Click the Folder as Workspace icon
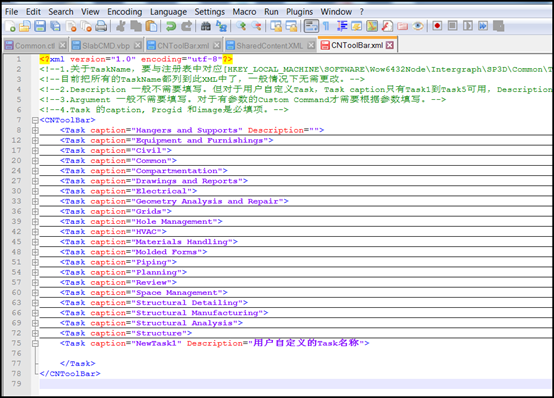The image size is (554, 398). coord(402,26)
